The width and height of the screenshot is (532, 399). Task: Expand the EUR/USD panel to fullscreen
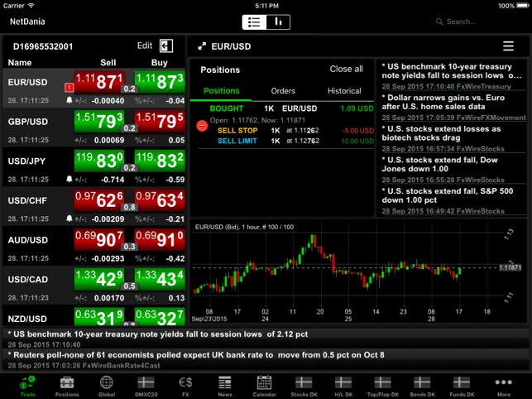202,46
